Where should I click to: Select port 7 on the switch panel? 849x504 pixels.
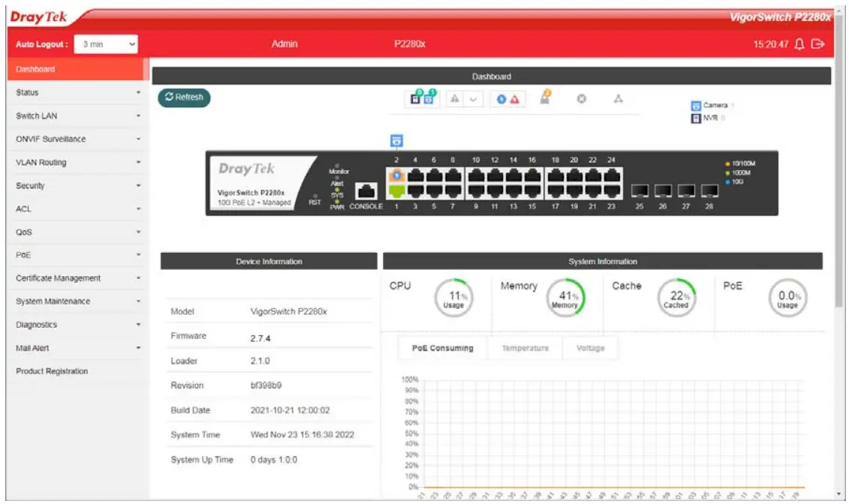(453, 191)
